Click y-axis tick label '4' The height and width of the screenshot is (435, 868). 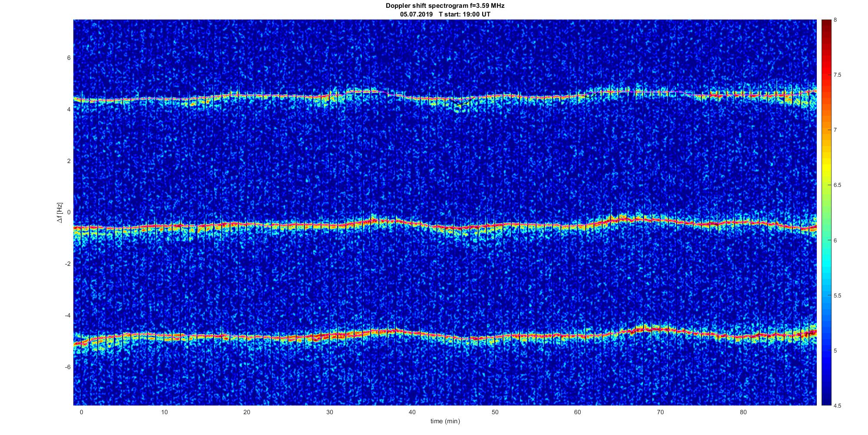point(69,109)
